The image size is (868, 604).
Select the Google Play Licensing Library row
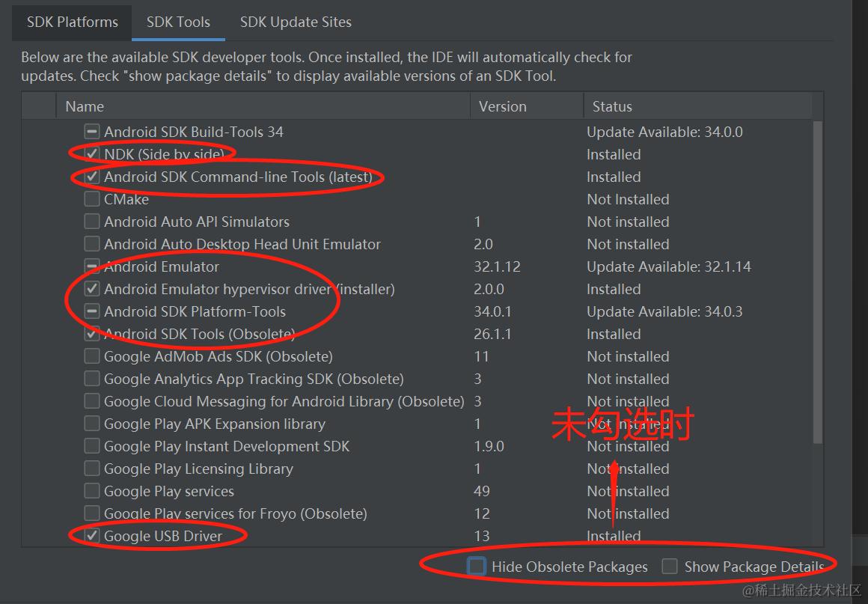point(198,469)
